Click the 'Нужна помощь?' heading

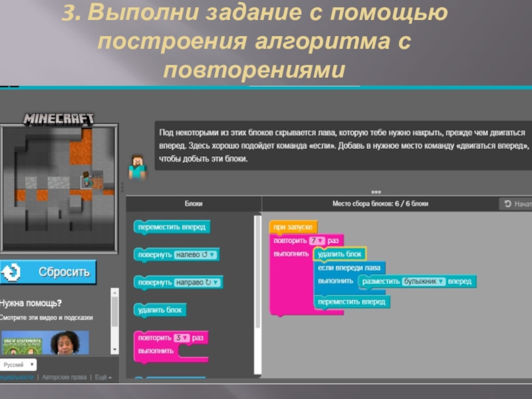[x=31, y=303]
